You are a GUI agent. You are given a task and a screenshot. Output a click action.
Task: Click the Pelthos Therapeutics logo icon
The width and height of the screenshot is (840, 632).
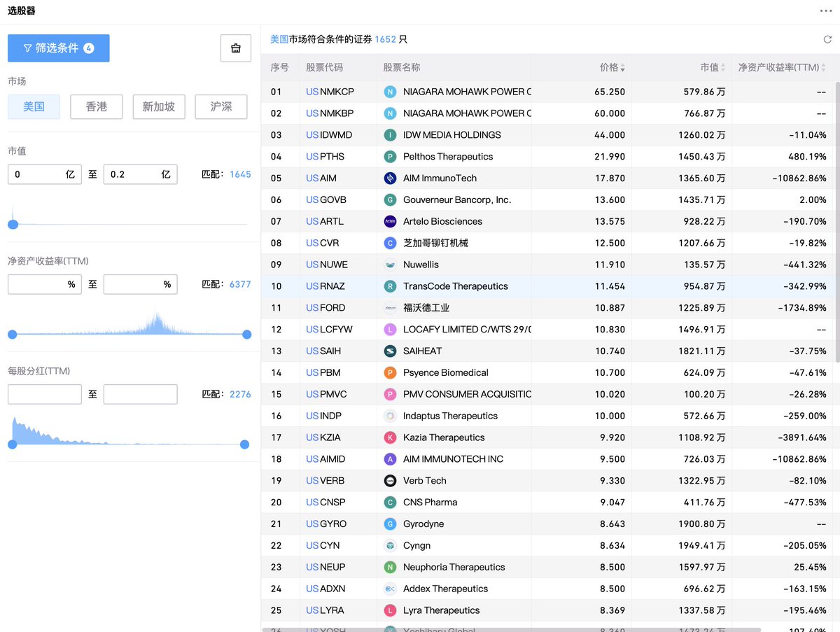391,157
